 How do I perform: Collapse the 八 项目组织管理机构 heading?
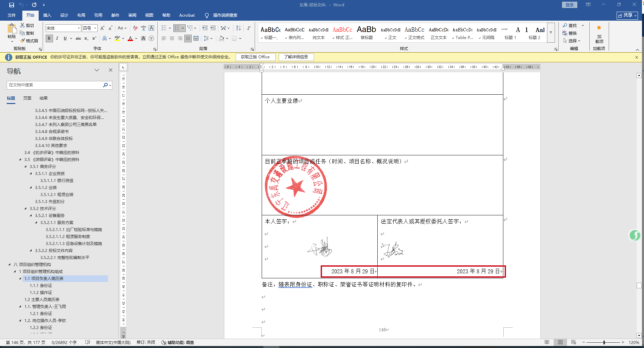(x=9, y=265)
